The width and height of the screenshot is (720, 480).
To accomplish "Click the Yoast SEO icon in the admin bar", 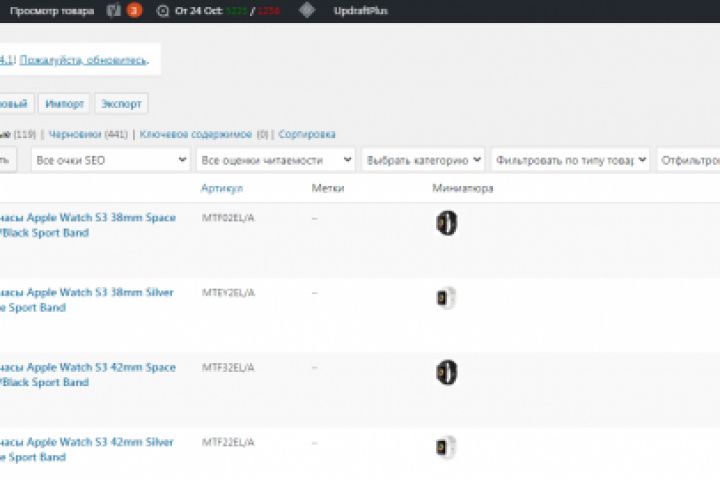I will 114,11.
